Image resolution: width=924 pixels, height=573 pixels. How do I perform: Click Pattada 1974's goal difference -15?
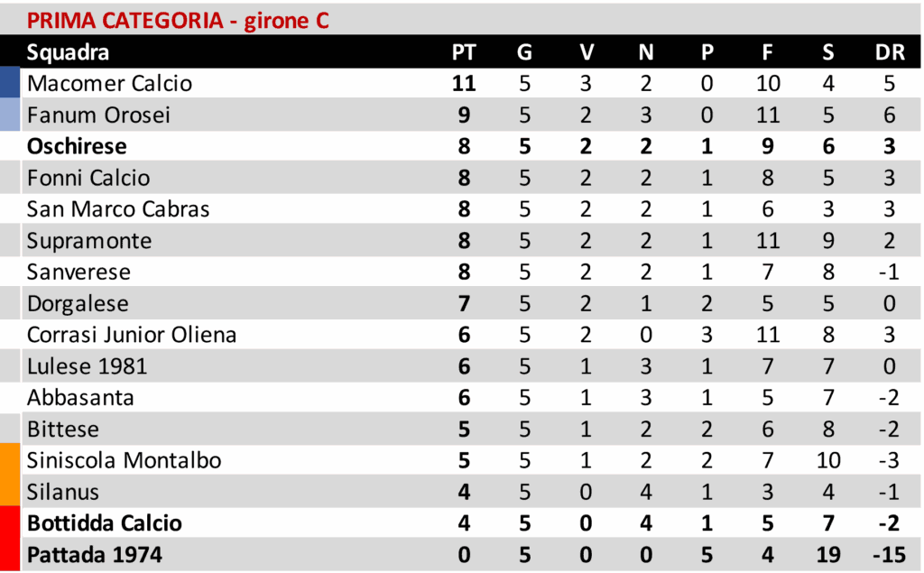coord(890,554)
